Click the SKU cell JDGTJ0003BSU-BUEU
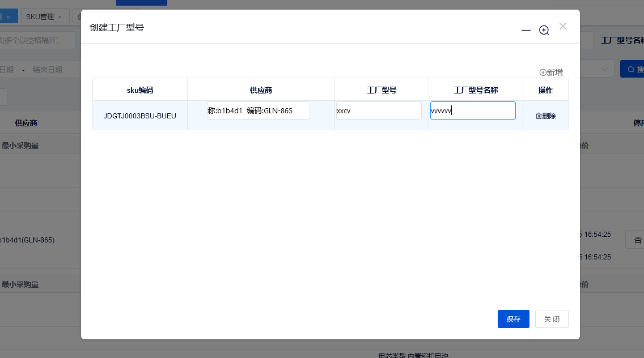This screenshot has height=358, width=644. 139,116
